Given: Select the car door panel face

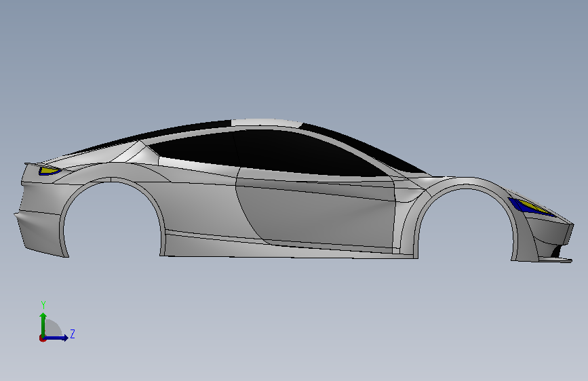Looking at the screenshot, I should [315, 212].
